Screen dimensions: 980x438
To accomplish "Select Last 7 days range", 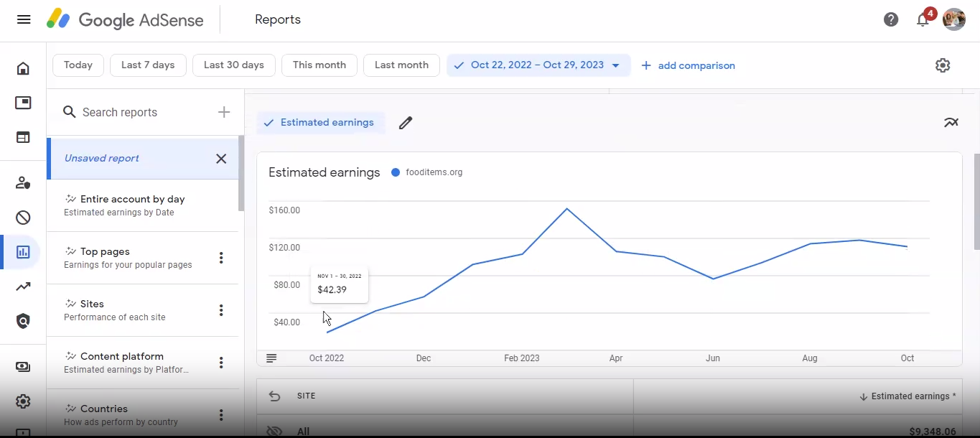I will 148,65.
